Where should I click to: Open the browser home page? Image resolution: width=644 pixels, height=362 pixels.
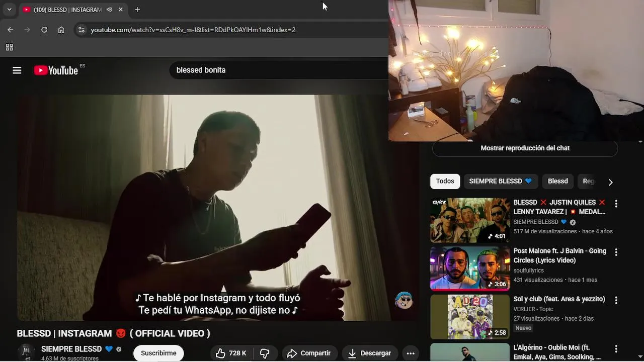(61, 30)
